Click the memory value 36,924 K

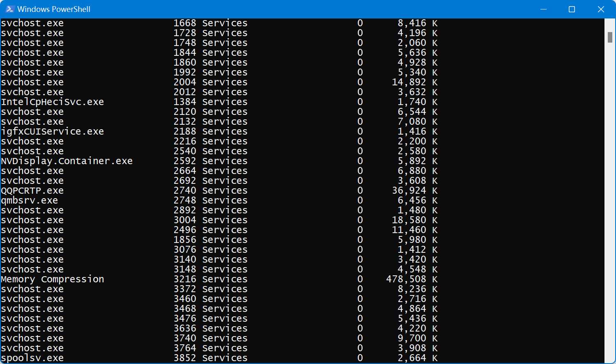tap(415, 190)
